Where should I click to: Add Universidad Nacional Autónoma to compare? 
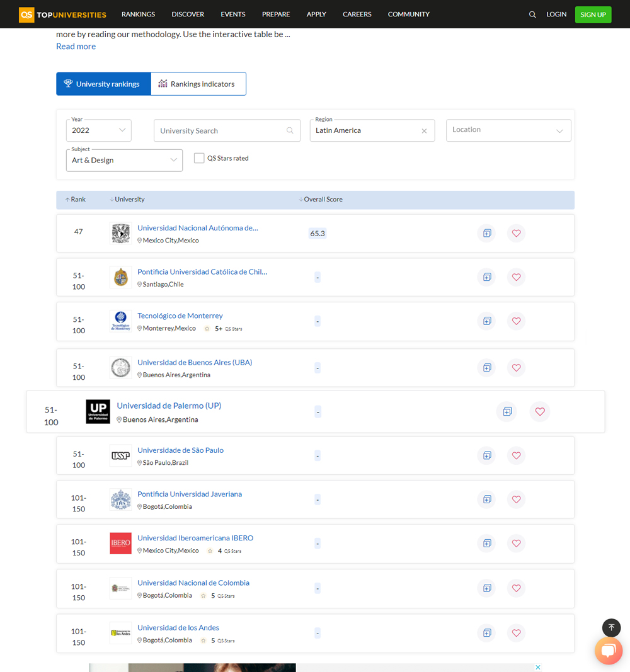[x=487, y=233]
